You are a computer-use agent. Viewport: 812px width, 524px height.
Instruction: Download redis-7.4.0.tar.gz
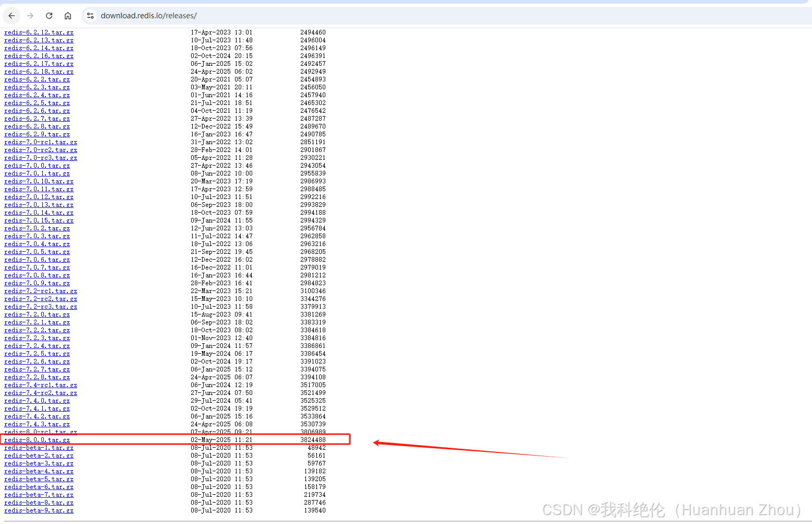click(x=37, y=401)
